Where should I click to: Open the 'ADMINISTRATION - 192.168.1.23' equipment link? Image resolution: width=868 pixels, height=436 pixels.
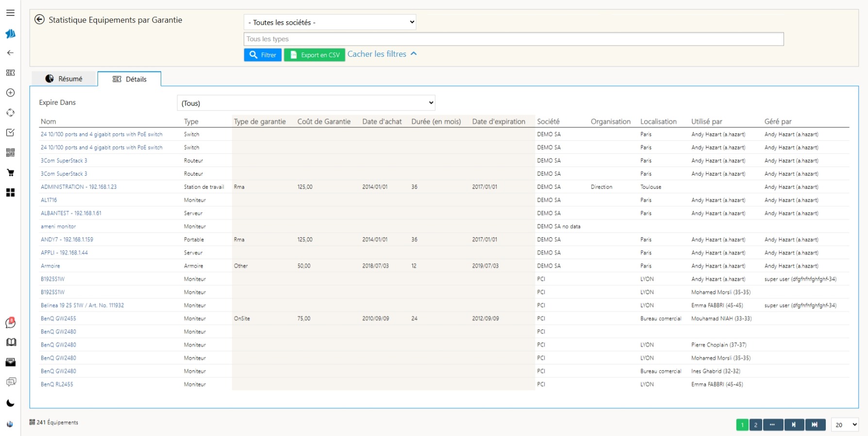79,187
